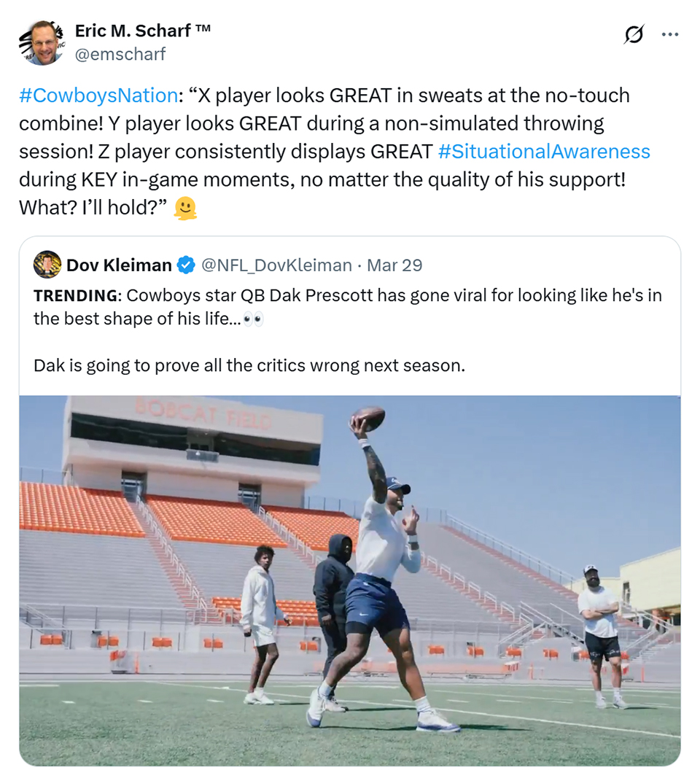Screen dimensions: 700x770
Task: Click the Grok slash-circle icon
Action: pos(634,34)
